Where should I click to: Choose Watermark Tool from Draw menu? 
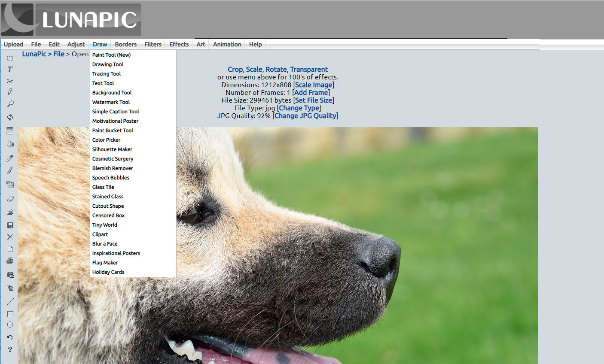click(111, 102)
